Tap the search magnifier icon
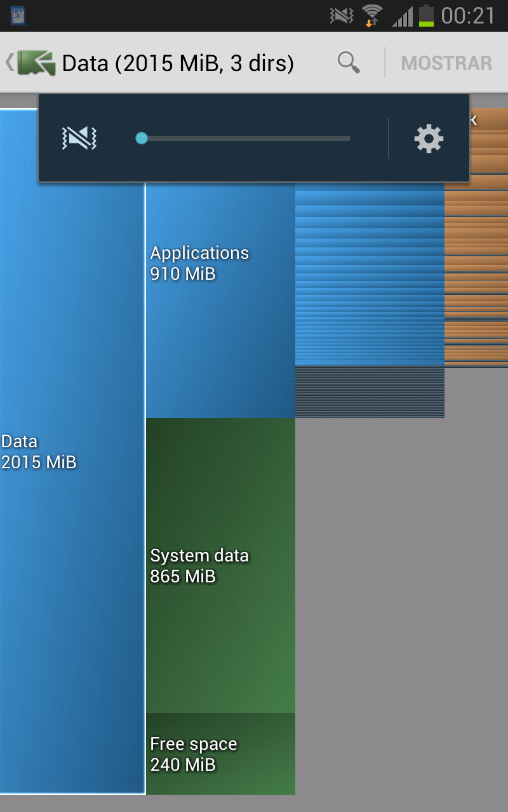The image size is (508, 812). 349,63
